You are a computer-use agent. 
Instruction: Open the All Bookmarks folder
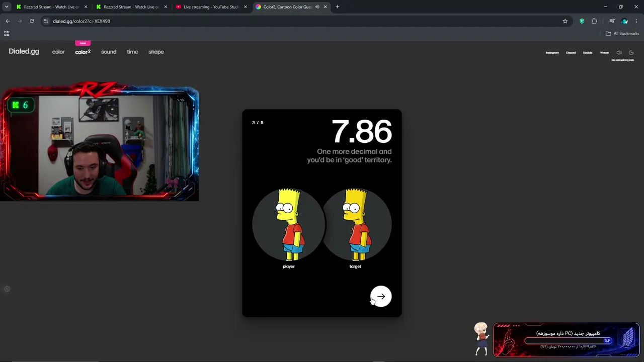(622, 34)
